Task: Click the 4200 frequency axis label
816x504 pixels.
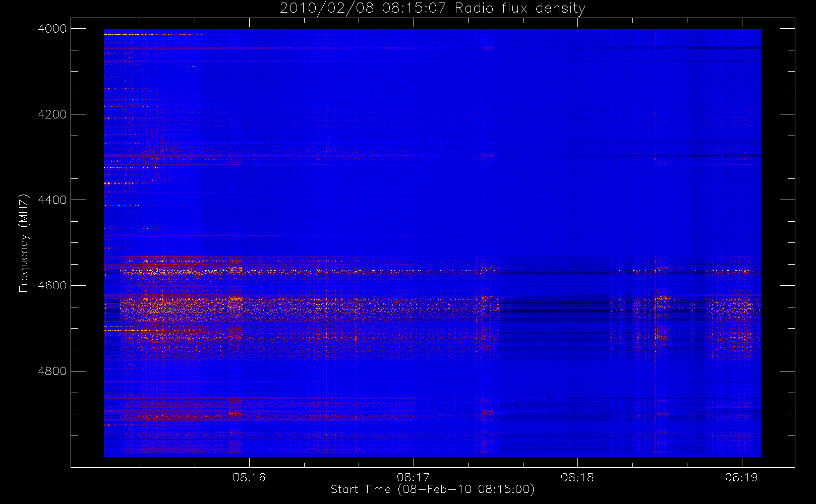Action: pos(52,114)
